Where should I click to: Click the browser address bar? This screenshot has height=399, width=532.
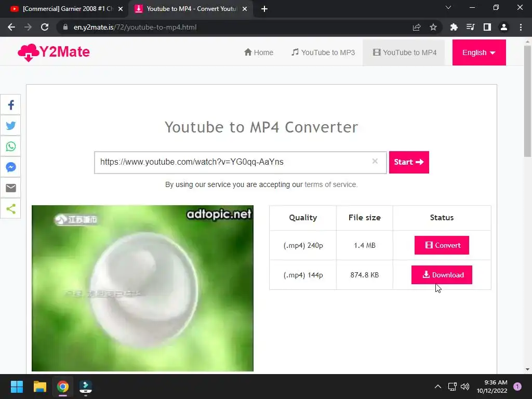click(x=237, y=27)
